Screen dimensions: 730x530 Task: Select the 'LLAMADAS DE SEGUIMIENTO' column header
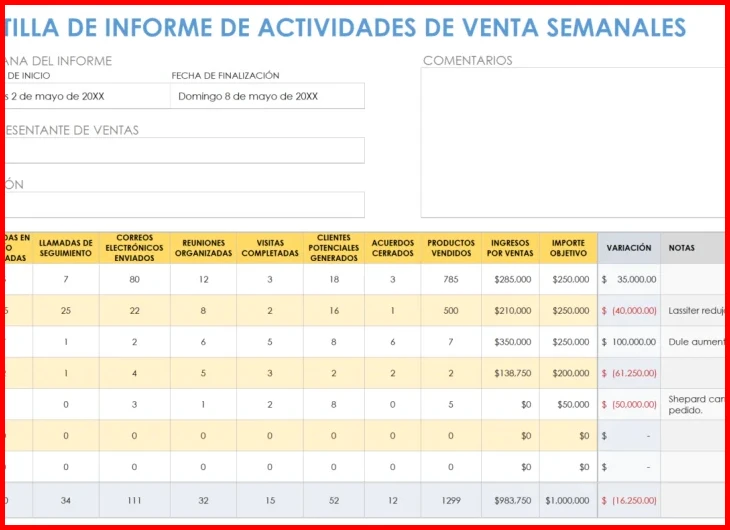pos(66,248)
